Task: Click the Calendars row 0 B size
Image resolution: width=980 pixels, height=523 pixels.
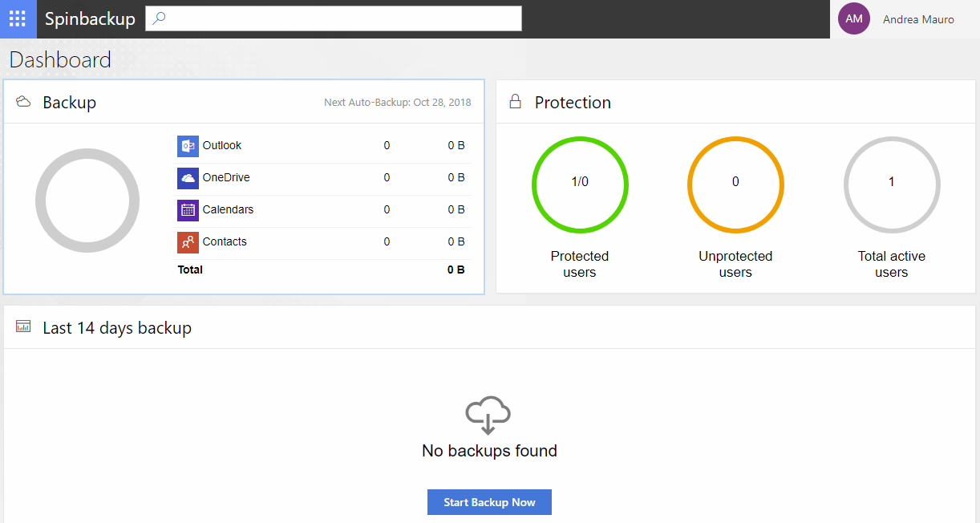Action: coord(456,209)
